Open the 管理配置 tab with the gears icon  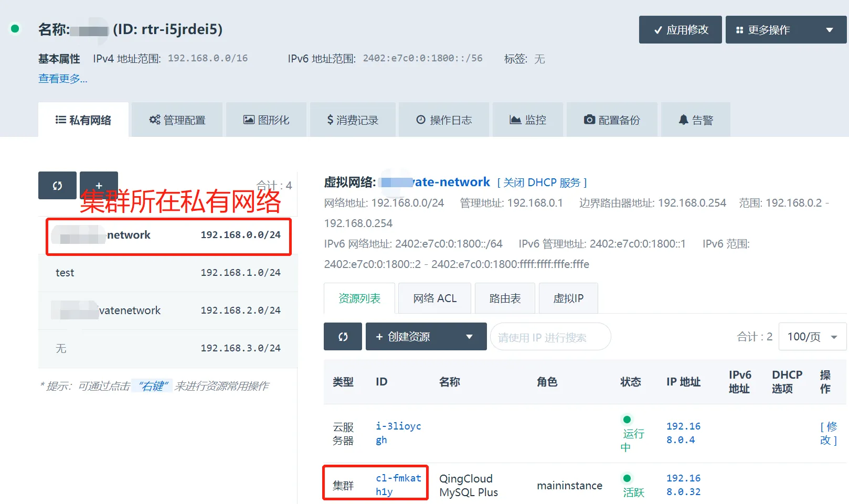177,120
